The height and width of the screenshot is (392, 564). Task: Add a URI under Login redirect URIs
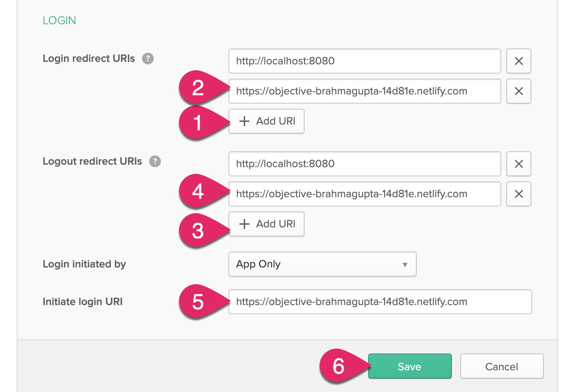point(267,121)
